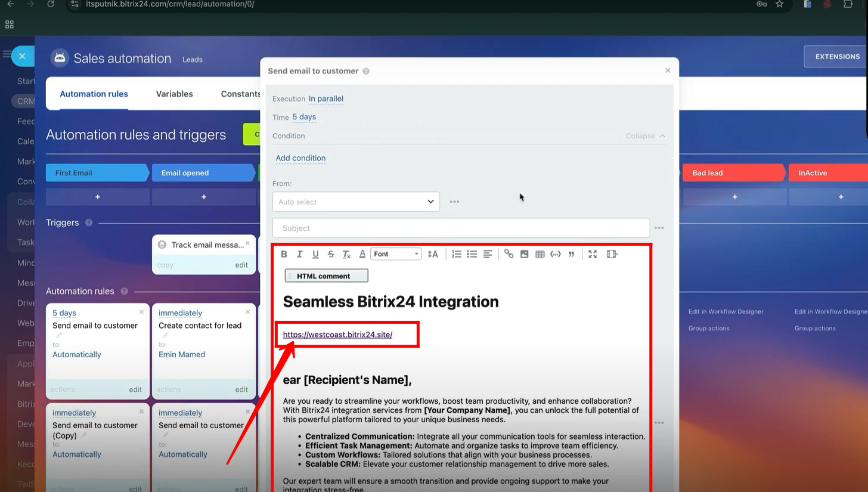This screenshot has height=492, width=868.
Task: Click the HTML comment block
Action: coord(326,276)
